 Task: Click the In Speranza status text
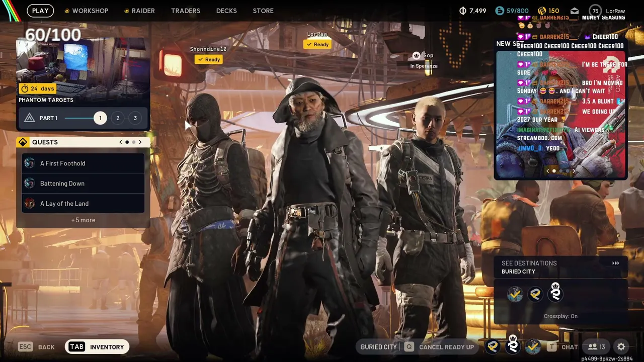(x=424, y=66)
